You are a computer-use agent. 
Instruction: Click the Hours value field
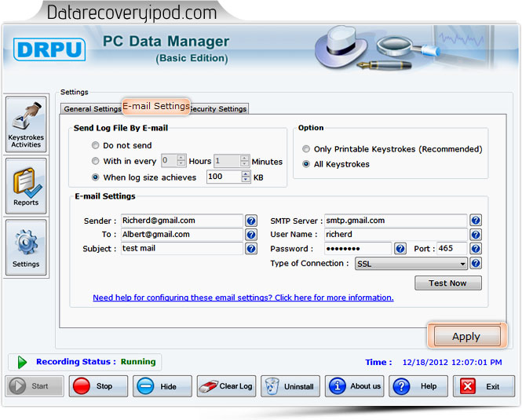tap(169, 160)
